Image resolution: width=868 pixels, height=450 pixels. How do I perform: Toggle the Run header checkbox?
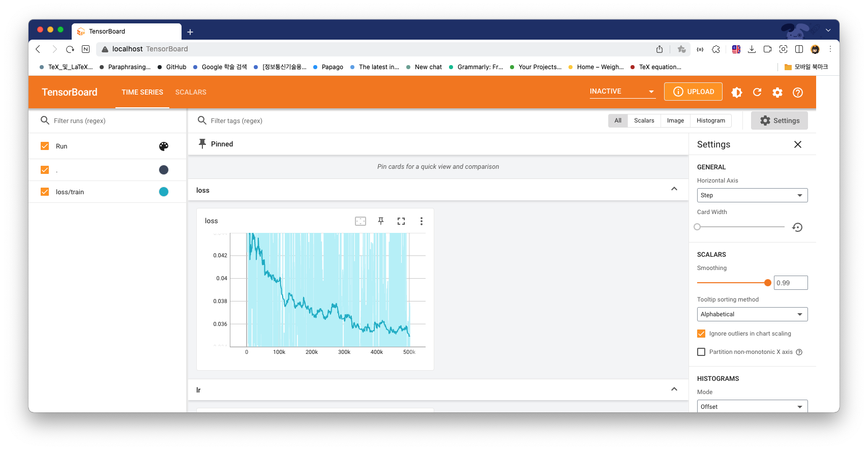point(45,146)
